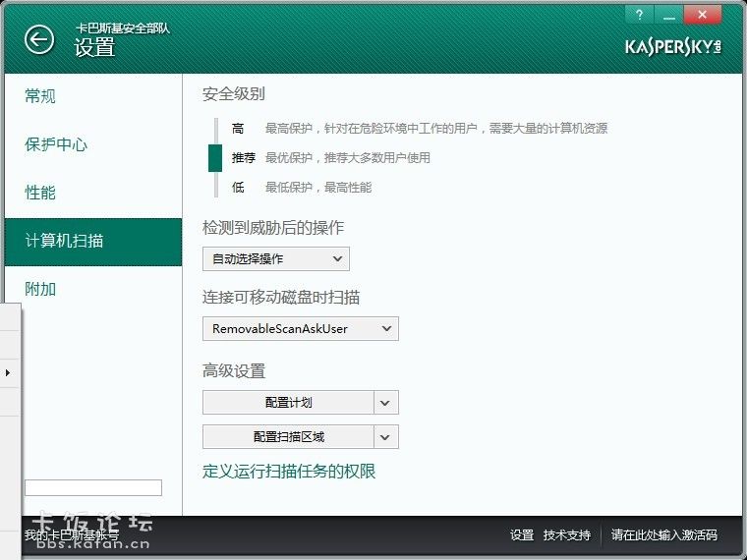Set security level to 高
Image resolution: width=747 pixels, height=560 pixels.
(238, 129)
